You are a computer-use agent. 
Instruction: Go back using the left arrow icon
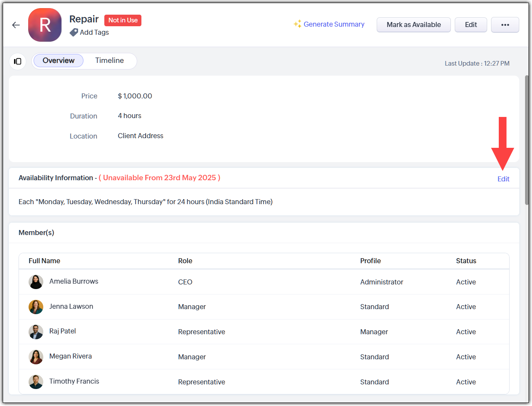point(16,25)
